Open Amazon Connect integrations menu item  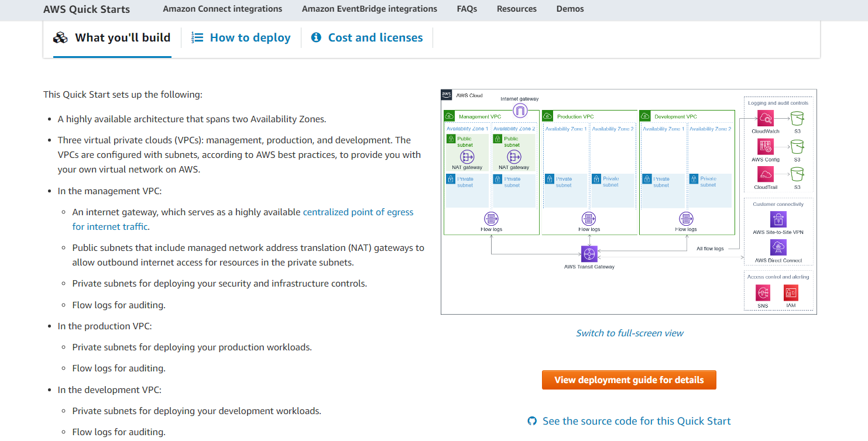[x=222, y=9]
